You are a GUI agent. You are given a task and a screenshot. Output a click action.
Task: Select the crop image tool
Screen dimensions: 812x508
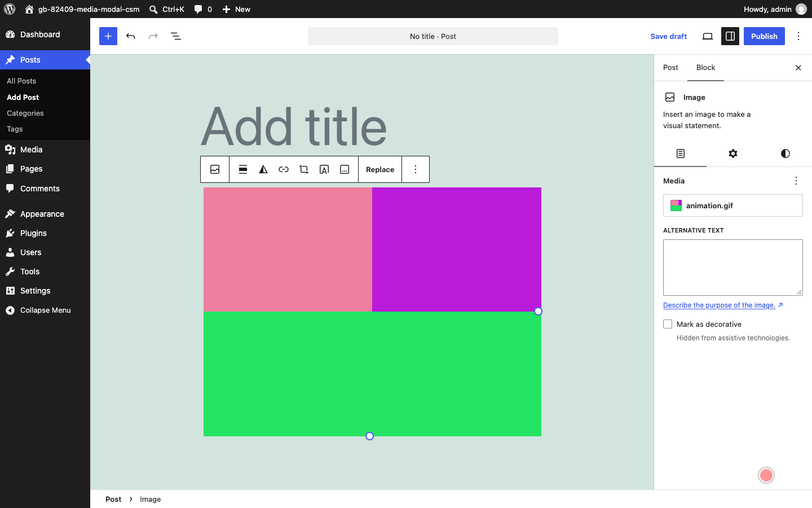click(x=304, y=169)
